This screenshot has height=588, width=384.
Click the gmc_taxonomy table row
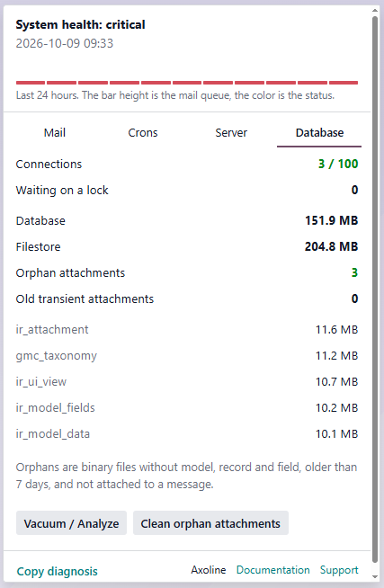pos(187,355)
